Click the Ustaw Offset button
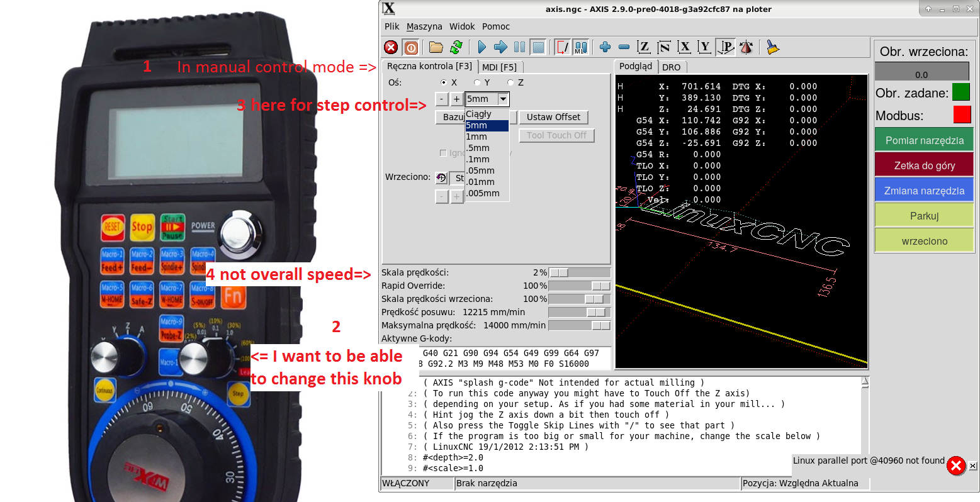Image resolution: width=980 pixels, height=502 pixels. coord(554,117)
